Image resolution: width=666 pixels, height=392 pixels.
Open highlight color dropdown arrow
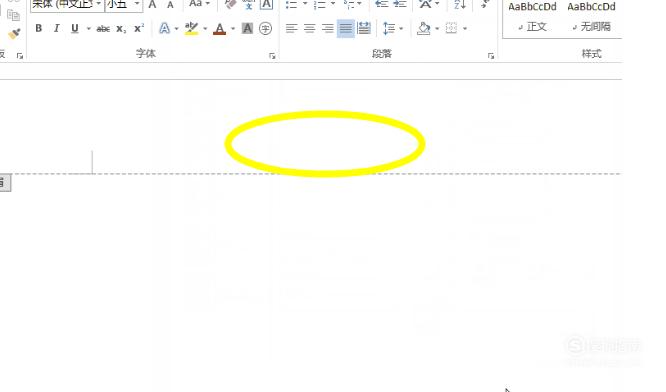205,28
